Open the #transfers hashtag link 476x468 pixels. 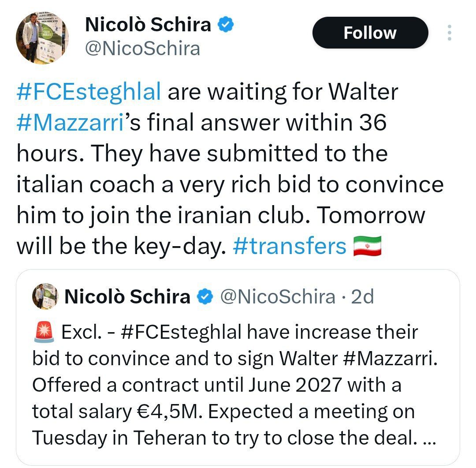[290, 246]
